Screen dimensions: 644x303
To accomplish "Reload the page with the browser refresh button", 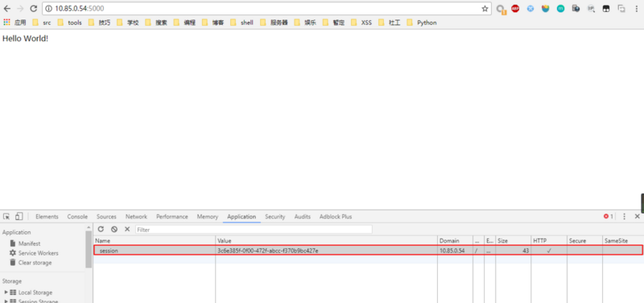I will click(x=34, y=9).
